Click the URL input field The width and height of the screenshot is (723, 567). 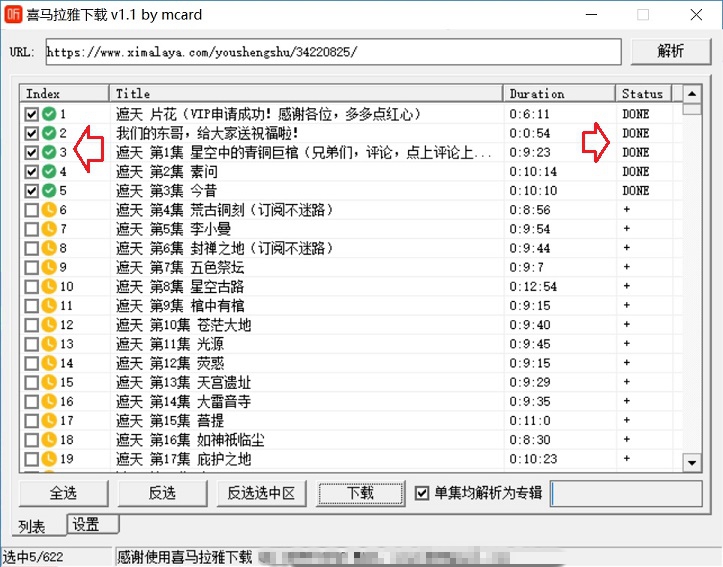click(333, 52)
